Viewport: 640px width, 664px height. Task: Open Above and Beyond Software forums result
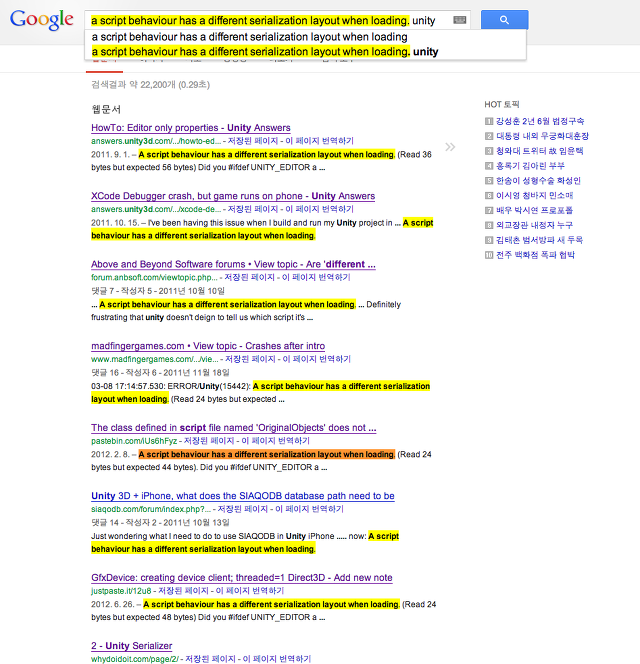click(x=233, y=264)
